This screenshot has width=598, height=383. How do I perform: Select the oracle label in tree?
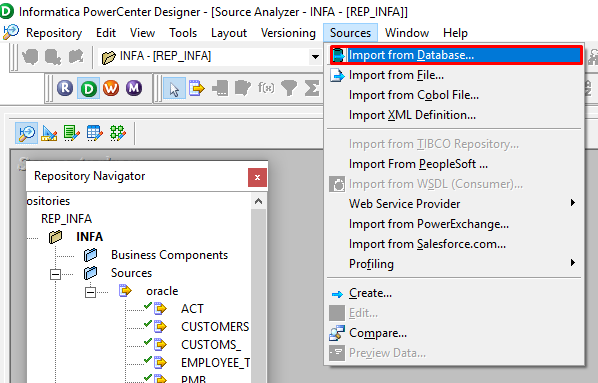162,291
